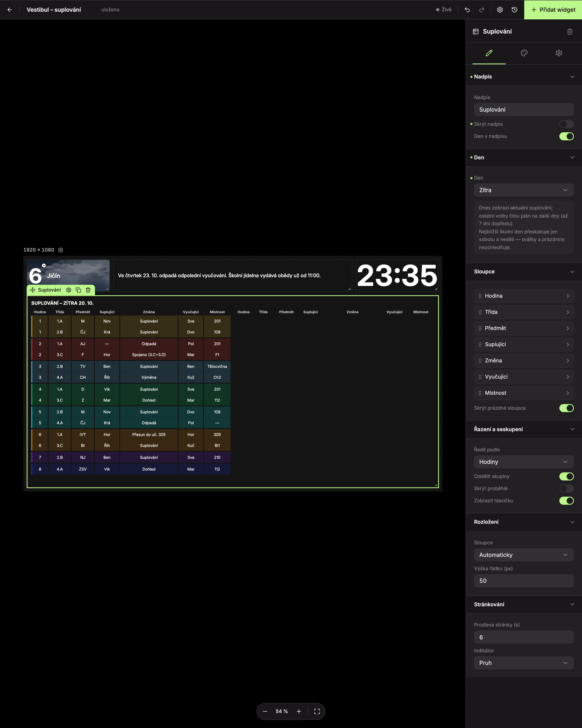The width and height of the screenshot is (582, 728).
Task: Open the Den dropdown showing Zítra
Action: (524, 190)
